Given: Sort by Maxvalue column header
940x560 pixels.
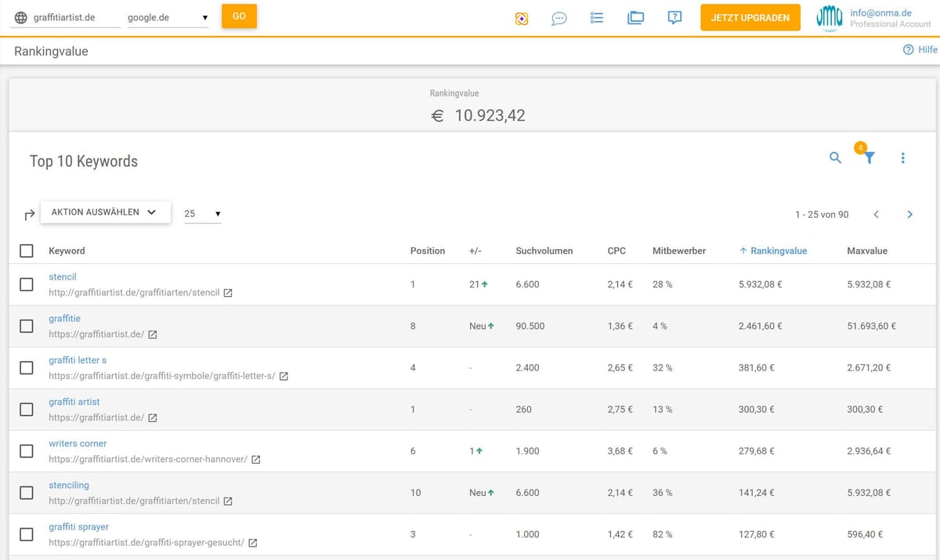Looking at the screenshot, I should [x=867, y=251].
